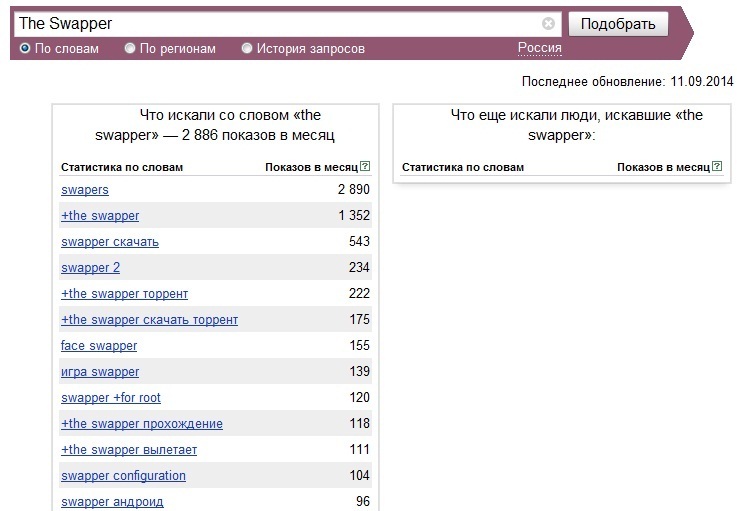Open the swapper скачать link
737x511 pixels.
point(110,242)
